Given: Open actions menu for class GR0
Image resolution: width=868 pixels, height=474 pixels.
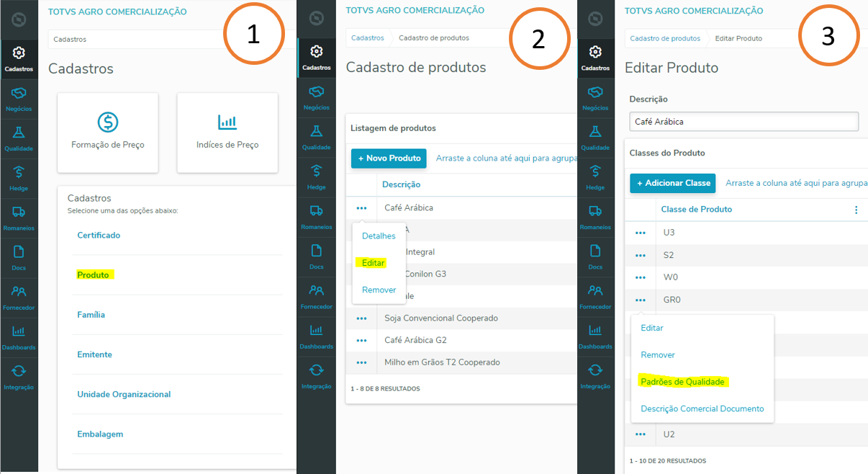Looking at the screenshot, I should coord(641,300).
